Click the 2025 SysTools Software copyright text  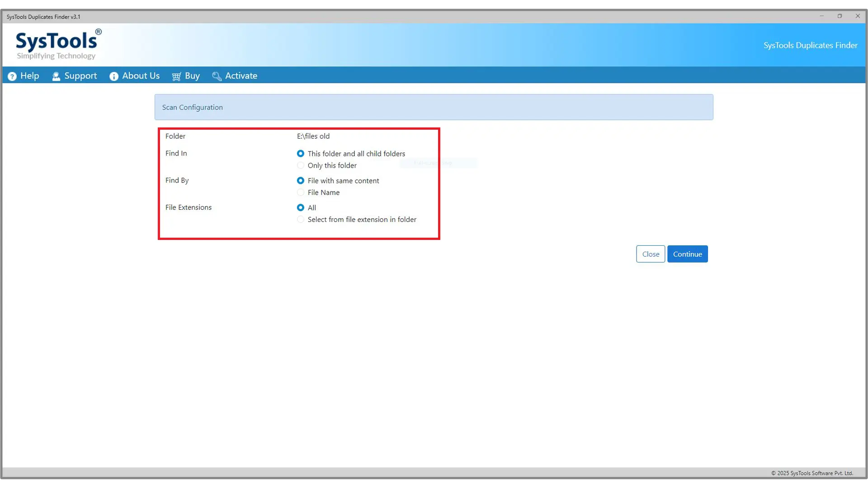coord(812,473)
